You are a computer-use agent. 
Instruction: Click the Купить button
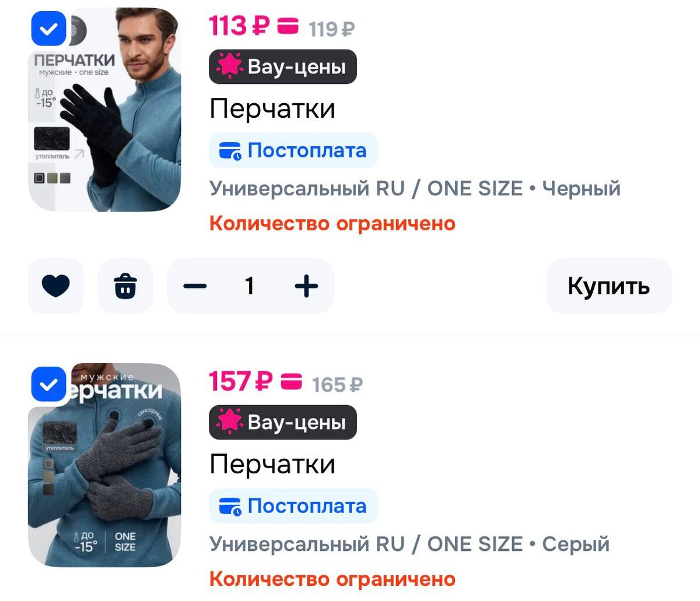tap(609, 286)
